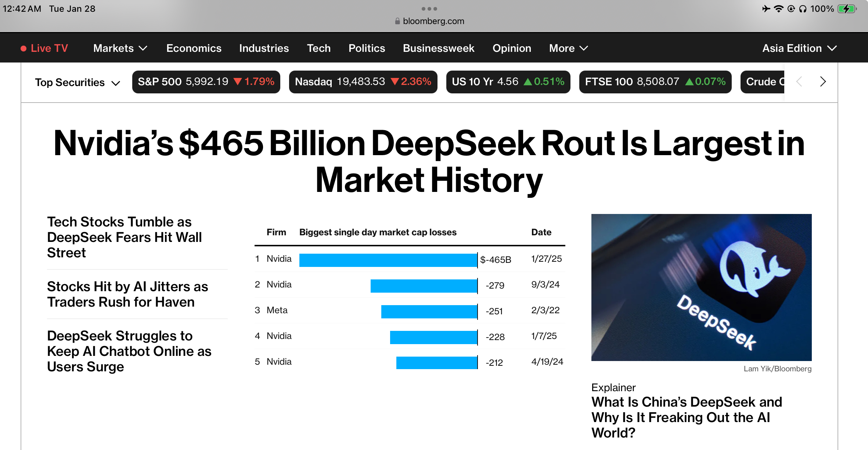868x450 pixels.
Task: Click the S&P 500 ticker pill
Action: tap(206, 82)
